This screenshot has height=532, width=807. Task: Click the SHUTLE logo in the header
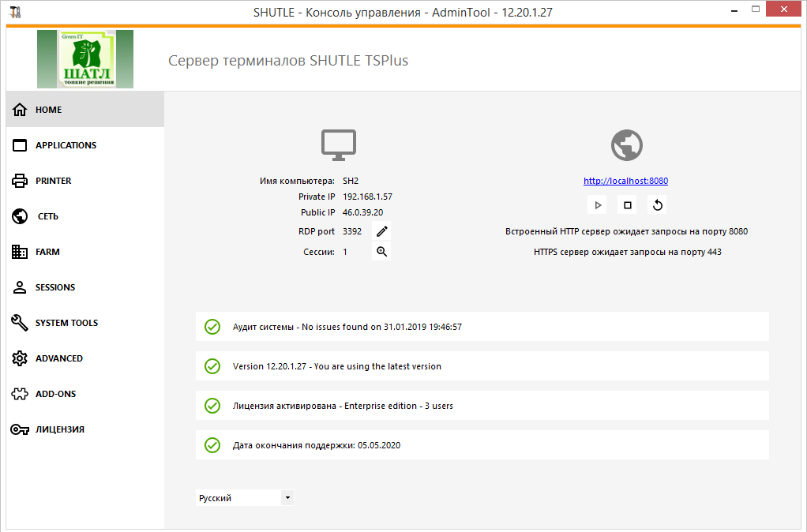point(84,58)
